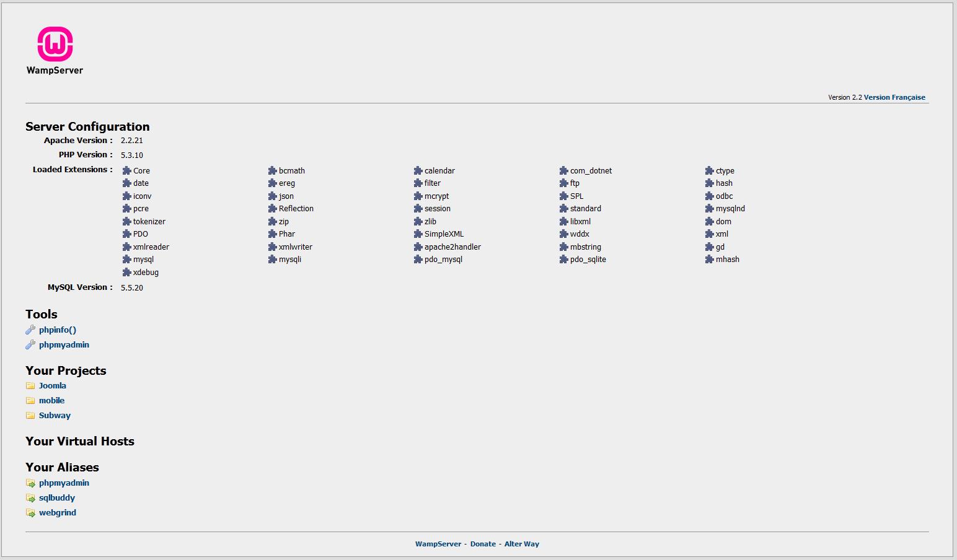Click the puzzle icon beside mysqli
957x560 pixels.
[x=273, y=259]
